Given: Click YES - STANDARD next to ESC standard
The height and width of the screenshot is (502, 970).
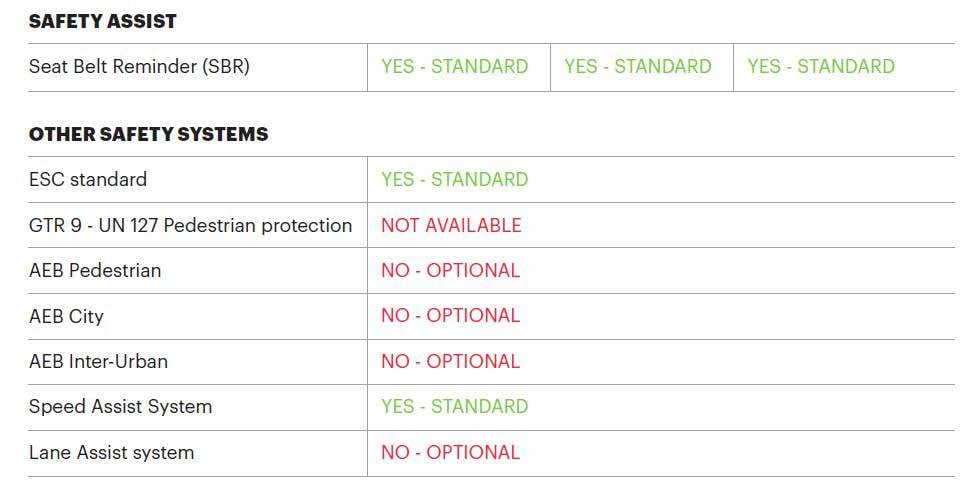Looking at the screenshot, I should 454,180.
